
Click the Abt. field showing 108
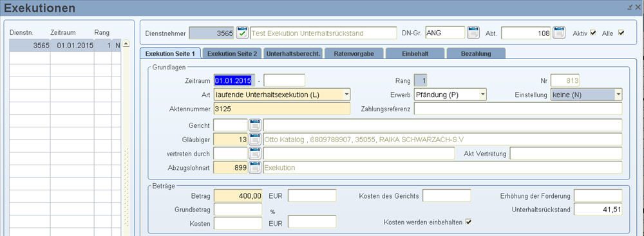pos(526,33)
